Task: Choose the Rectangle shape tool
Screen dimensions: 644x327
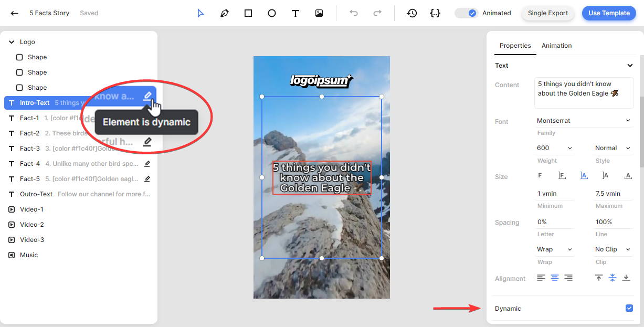Action: click(248, 13)
